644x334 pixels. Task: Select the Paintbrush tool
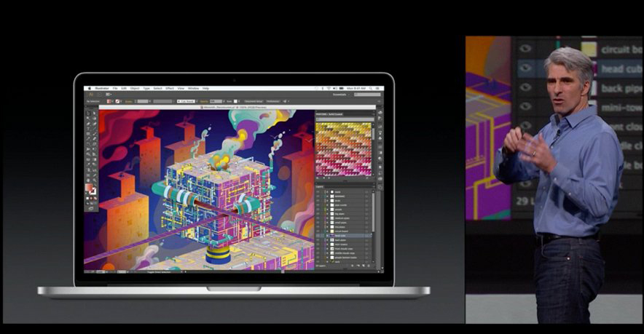coord(95,134)
